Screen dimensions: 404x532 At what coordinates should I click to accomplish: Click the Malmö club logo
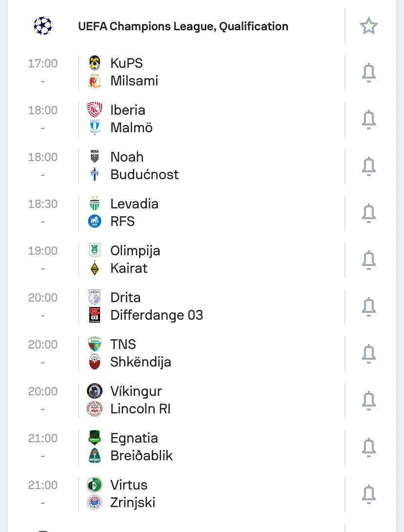coord(95,128)
